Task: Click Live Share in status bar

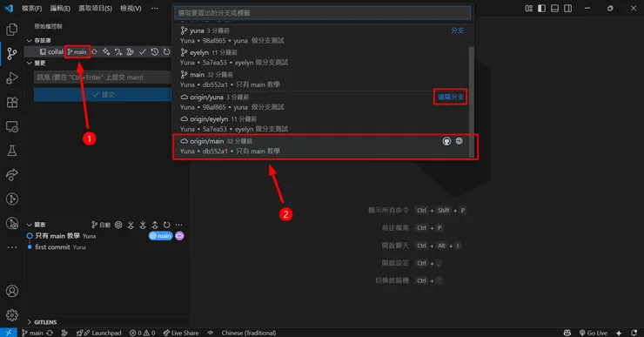Action: (x=181, y=333)
